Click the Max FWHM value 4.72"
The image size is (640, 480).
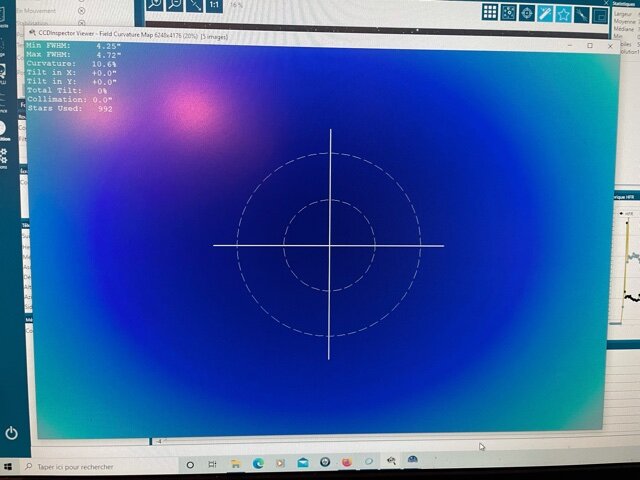click(109, 55)
